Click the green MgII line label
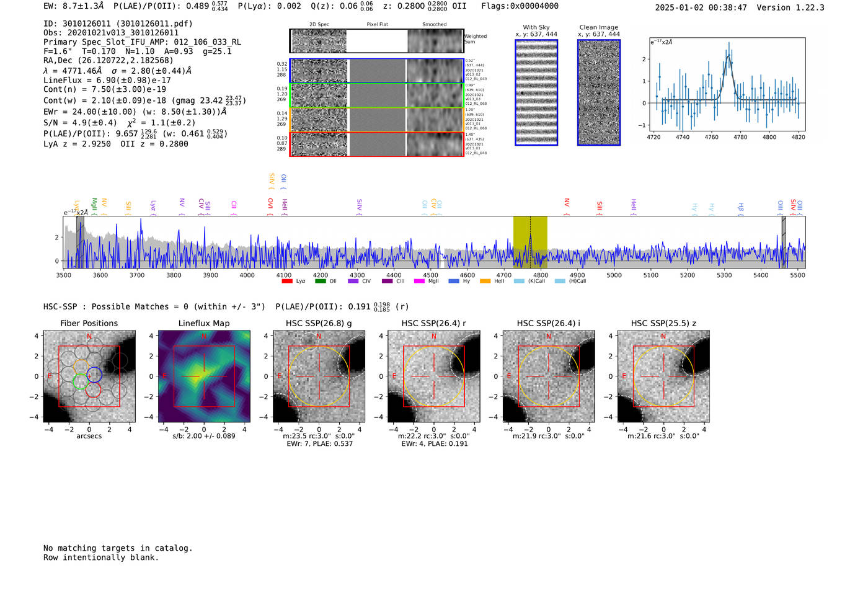868x591 pixels. [94, 205]
